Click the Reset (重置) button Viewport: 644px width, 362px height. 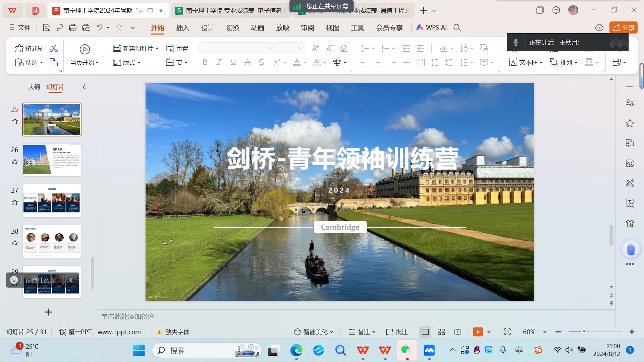[177, 49]
